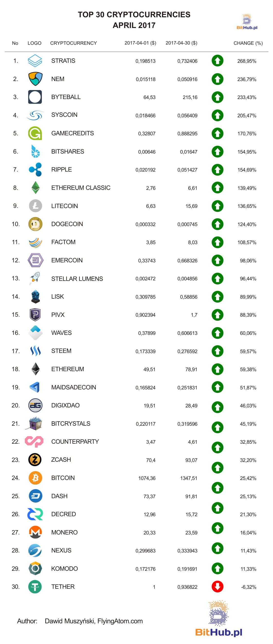Click the CHANGE (%) column header
The width and height of the screenshot is (273, 644).
pyautogui.click(x=248, y=43)
